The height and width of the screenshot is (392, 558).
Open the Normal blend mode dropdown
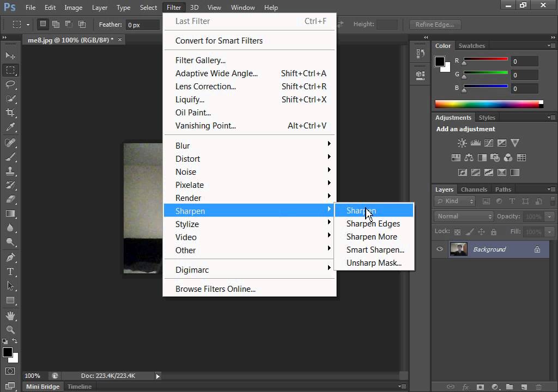(464, 216)
